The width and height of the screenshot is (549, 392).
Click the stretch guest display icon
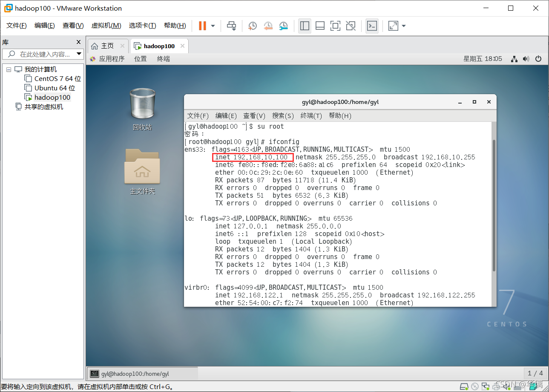pos(393,26)
